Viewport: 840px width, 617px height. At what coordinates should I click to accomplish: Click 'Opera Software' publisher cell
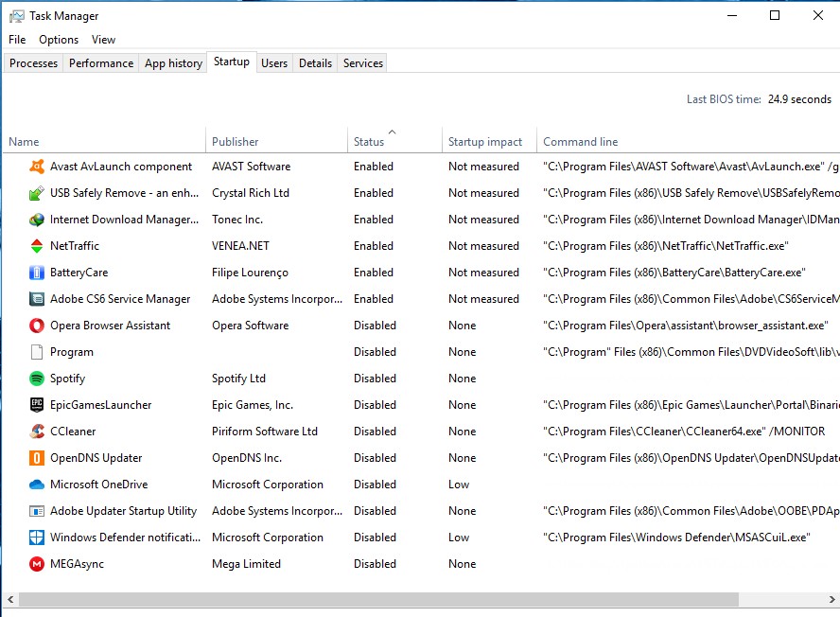point(250,326)
